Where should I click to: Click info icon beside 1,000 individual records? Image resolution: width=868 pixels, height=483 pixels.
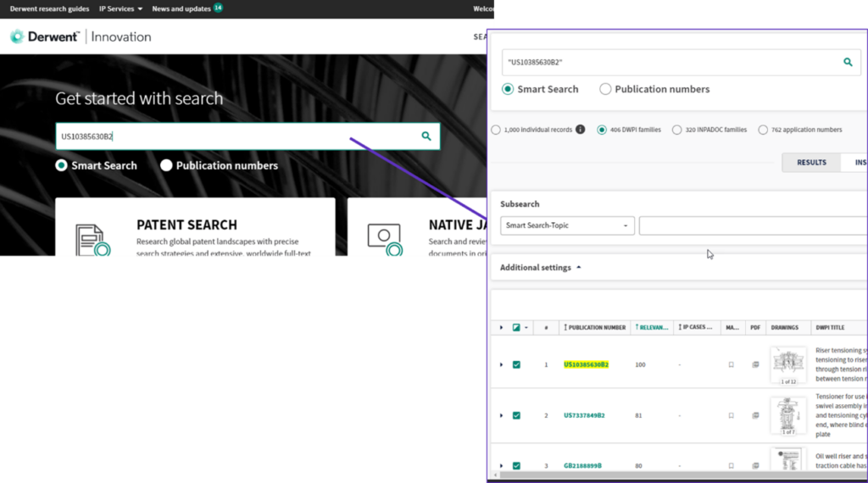580,130
